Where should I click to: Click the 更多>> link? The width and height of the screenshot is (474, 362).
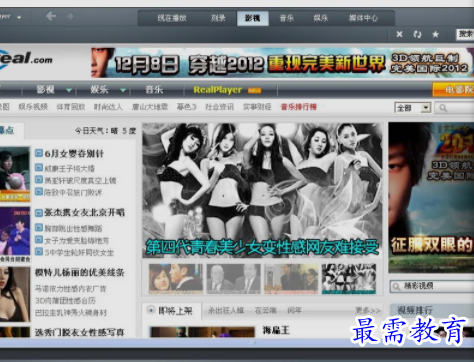click(368, 311)
